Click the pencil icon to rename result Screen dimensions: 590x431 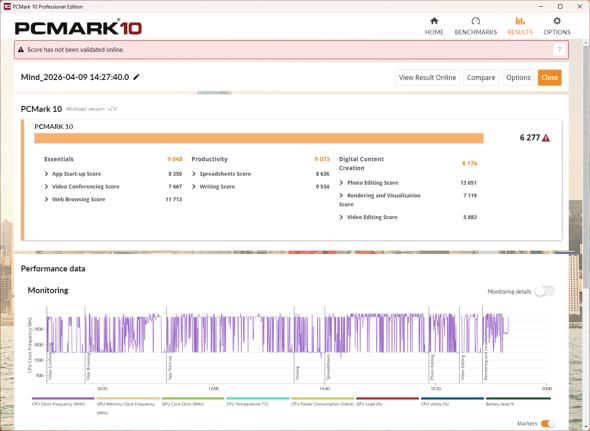pos(137,77)
